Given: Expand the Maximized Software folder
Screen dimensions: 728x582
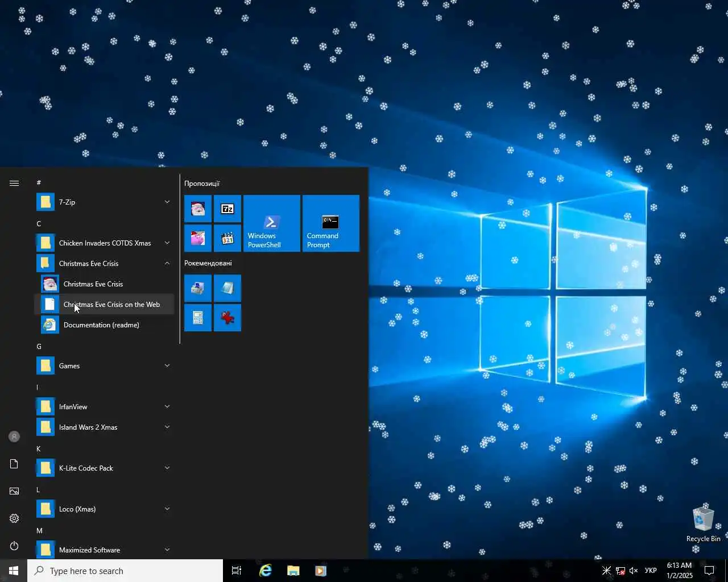Looking at the screenshot, I should [x=105, y=550].
